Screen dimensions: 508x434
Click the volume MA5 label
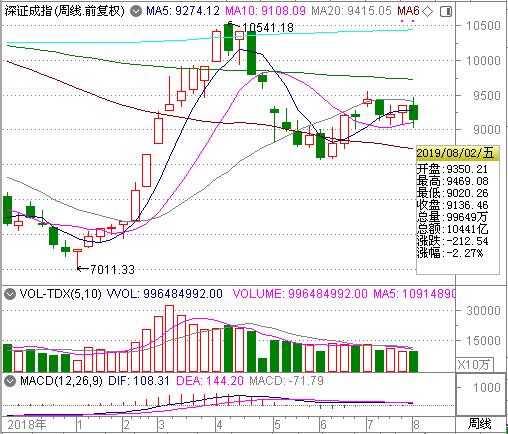click(414, 294)
